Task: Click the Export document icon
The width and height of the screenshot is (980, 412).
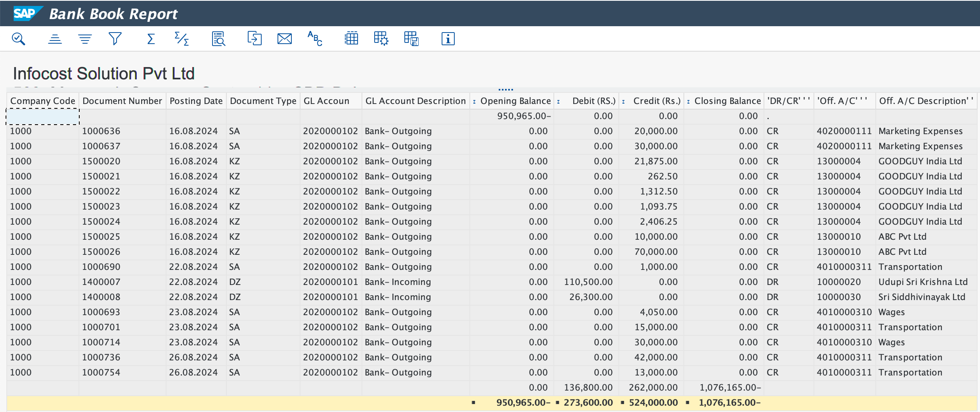Action: [254, 39]
